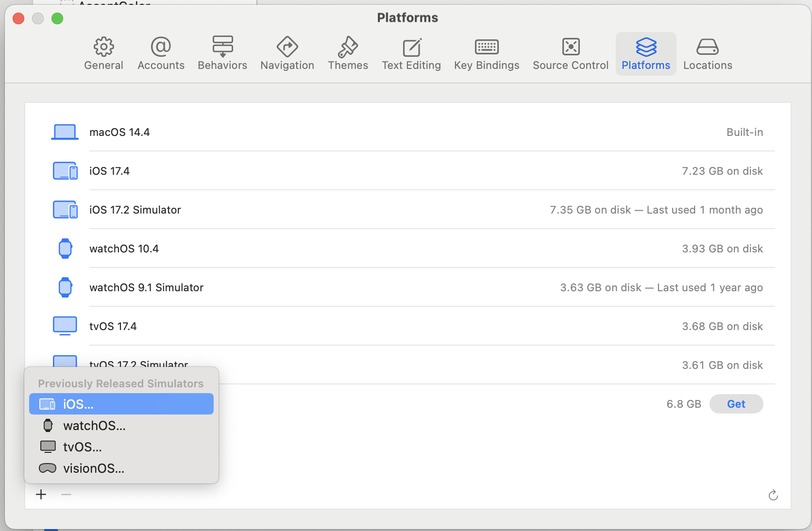Click the plus button to add platform

tap(41, 495)
